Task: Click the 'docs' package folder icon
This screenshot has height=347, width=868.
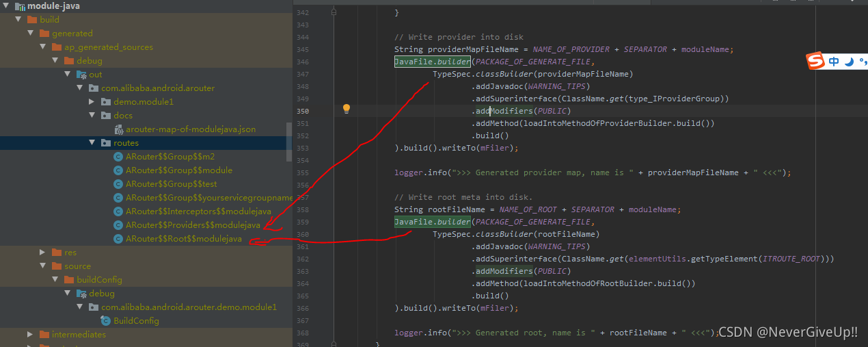Action: [106, 116]
